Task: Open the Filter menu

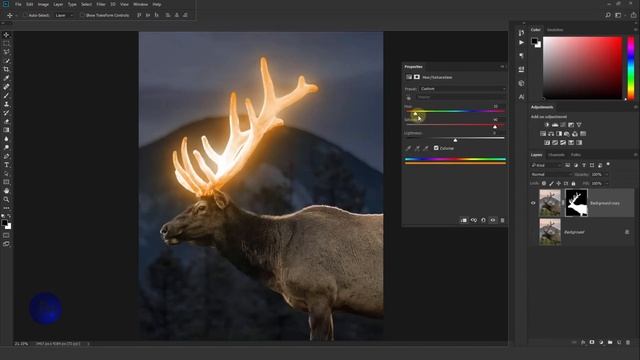Action: coord(101,4)
